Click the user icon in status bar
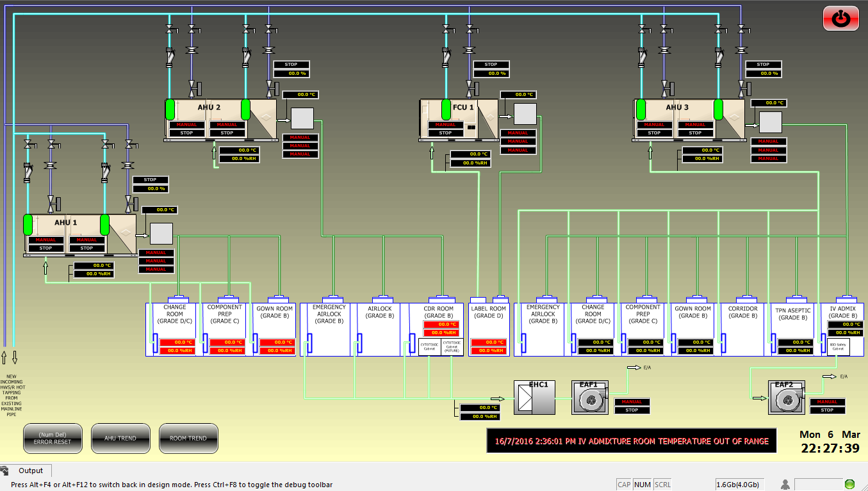 click(785, 485)
